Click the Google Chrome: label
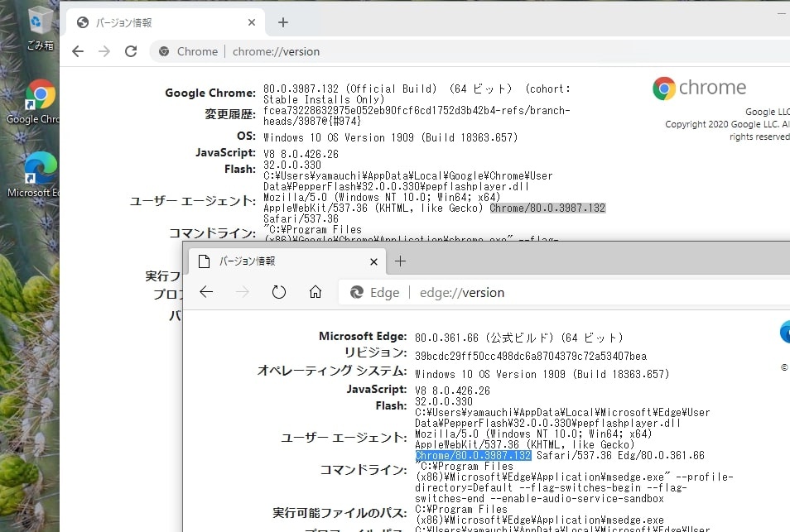Image resolution: width=790 pixels, height=532 pixels. [x=210, y=93]
